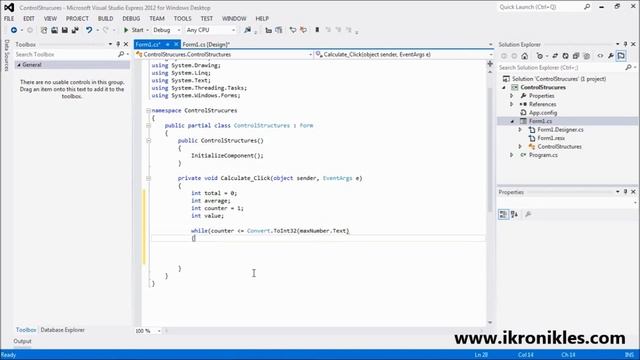
Task: Click the Refresh icon in Solution Explorer
Action: (565, 56)
